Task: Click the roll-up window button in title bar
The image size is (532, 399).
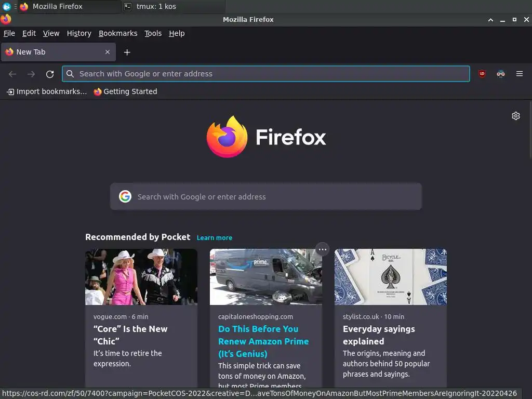Action: [x=490, y=20]
